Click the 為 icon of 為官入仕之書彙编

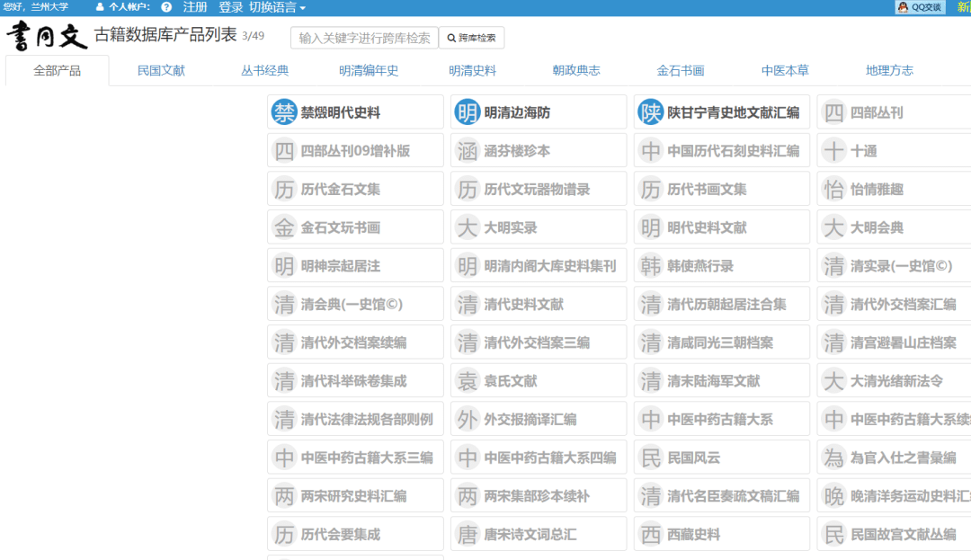click(x=834, y=458)
